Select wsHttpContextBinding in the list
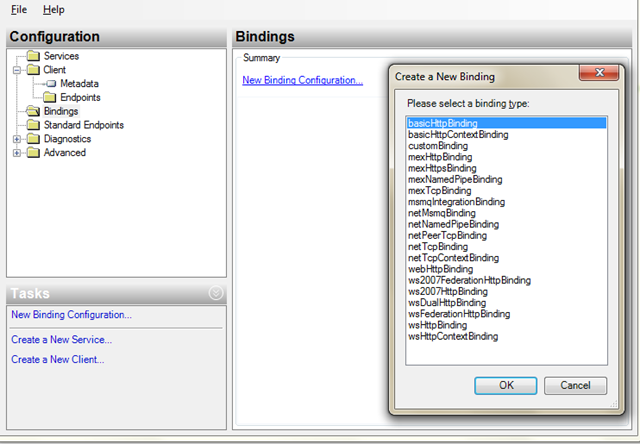Viewport: 640px width, 444px height. pyautogui.click(x=506, y=336)
